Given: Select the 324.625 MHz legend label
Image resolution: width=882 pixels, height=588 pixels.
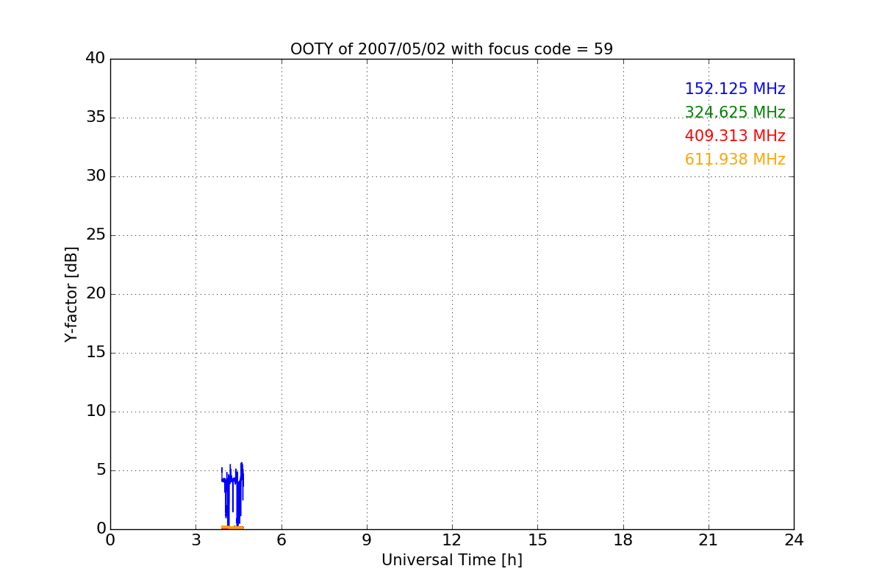Looking at the screenshot, I should click(735, 112).
